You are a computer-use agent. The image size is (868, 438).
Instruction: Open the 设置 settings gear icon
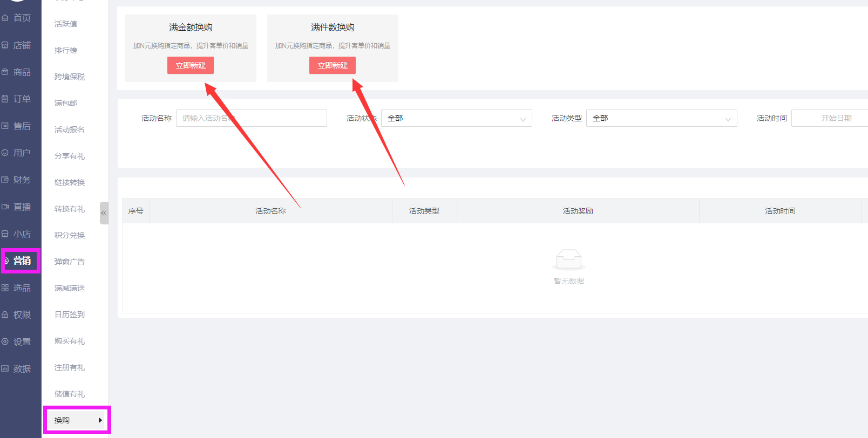[x=5, y=342]
